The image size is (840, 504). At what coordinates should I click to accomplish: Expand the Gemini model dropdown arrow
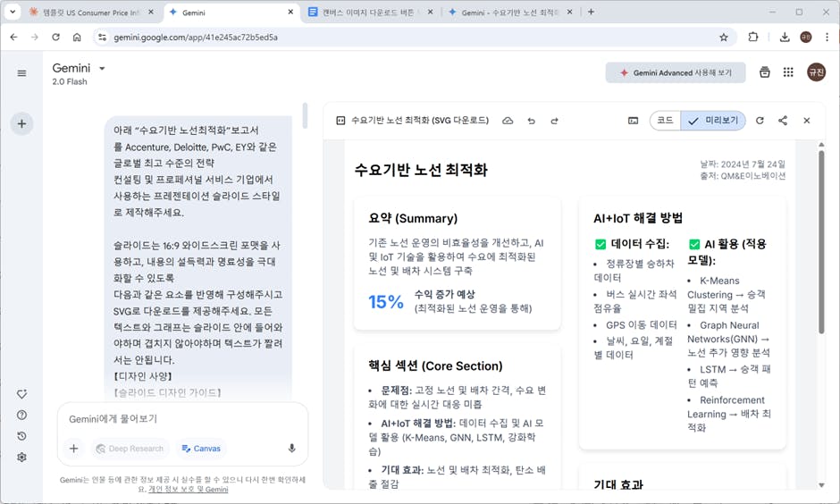click(x=102, y=69)
